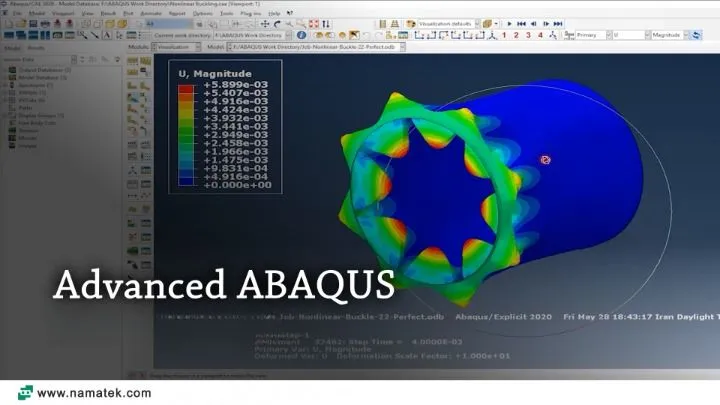This screenshot has height=405, width=720.
Task: Select Model Database tree item
Action: (x=42, y=78)
